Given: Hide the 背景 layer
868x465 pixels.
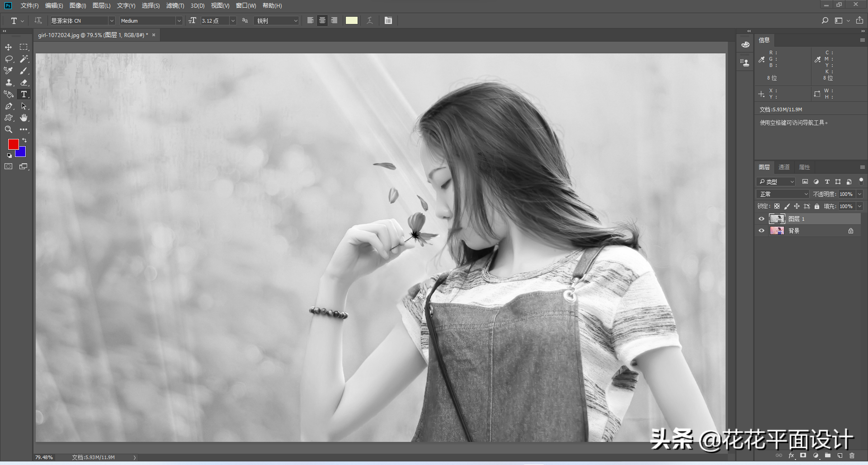Looking at the screenshot, I should tap(761, 231).
